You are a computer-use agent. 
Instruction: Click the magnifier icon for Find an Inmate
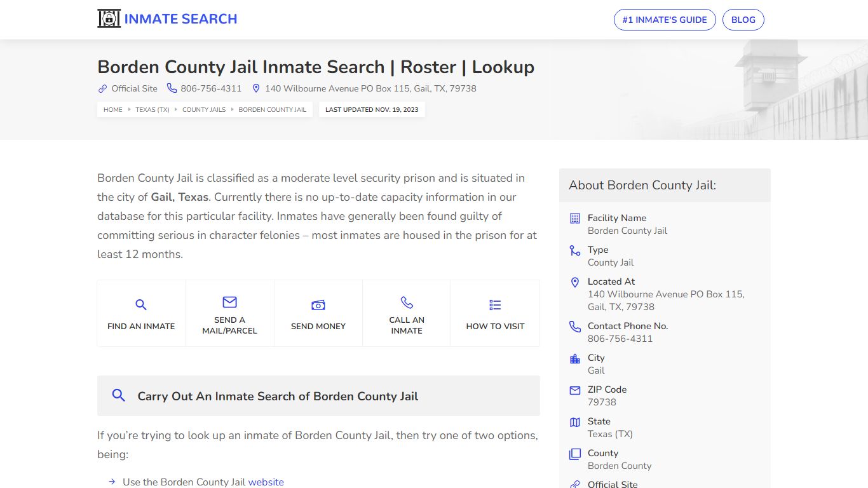tap(141, 305)
